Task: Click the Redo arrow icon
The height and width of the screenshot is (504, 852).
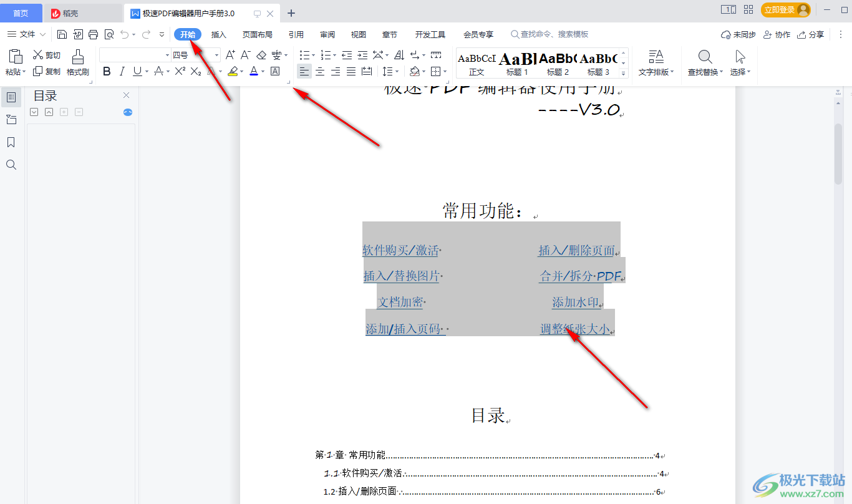Action: 146,34
